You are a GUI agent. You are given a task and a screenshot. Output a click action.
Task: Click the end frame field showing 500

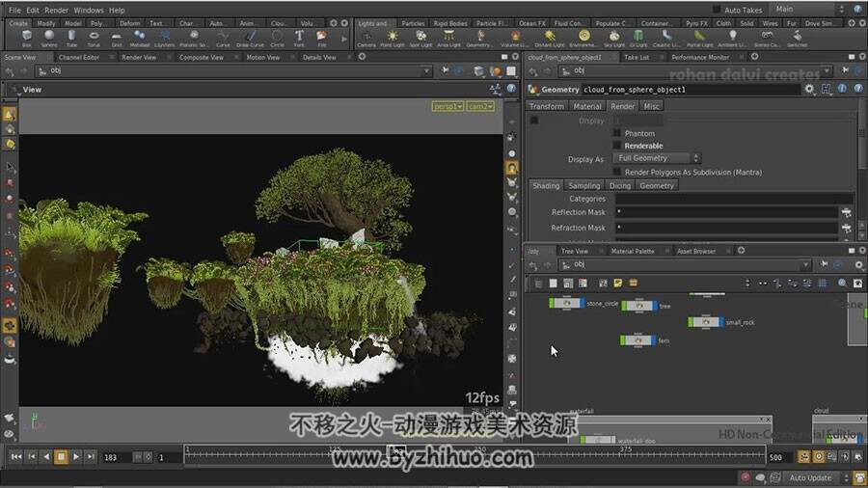click(x=779, y=457)
